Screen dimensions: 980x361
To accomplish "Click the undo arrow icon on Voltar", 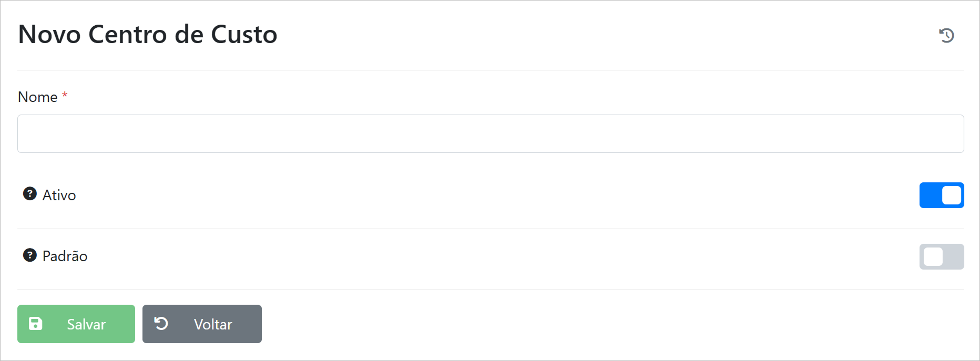I will point(161,324).
